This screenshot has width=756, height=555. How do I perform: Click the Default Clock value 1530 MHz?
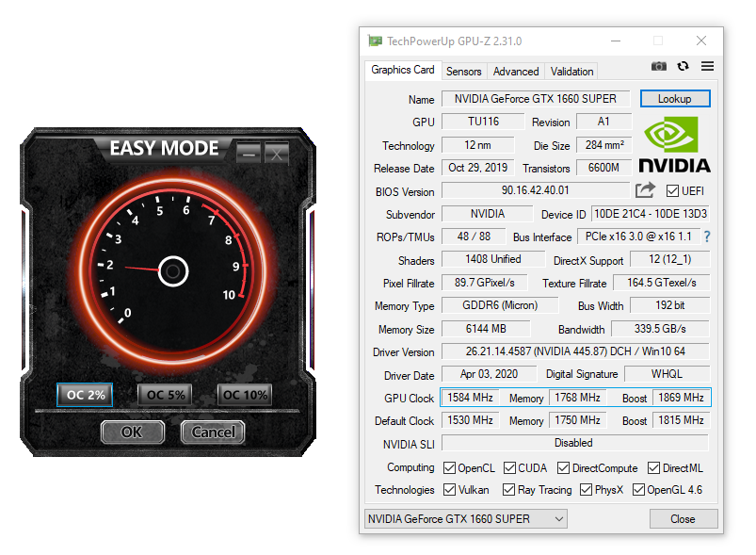(x=470, y=420)
